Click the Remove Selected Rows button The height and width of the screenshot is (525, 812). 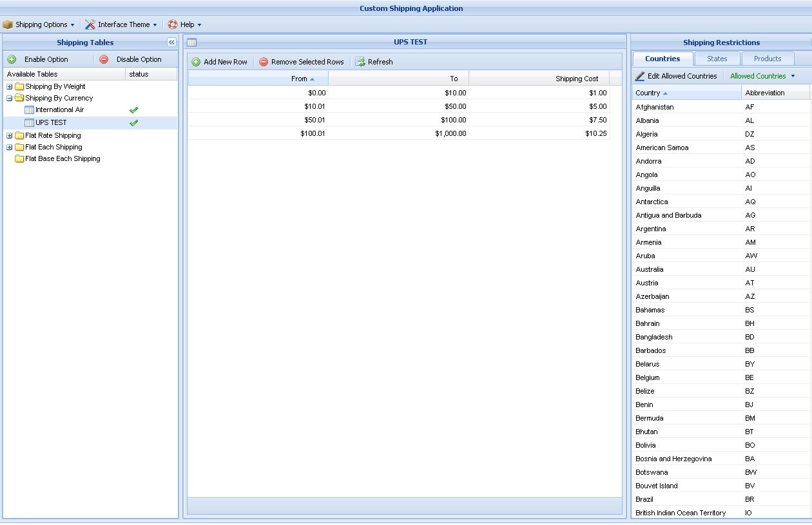point(302,62)
